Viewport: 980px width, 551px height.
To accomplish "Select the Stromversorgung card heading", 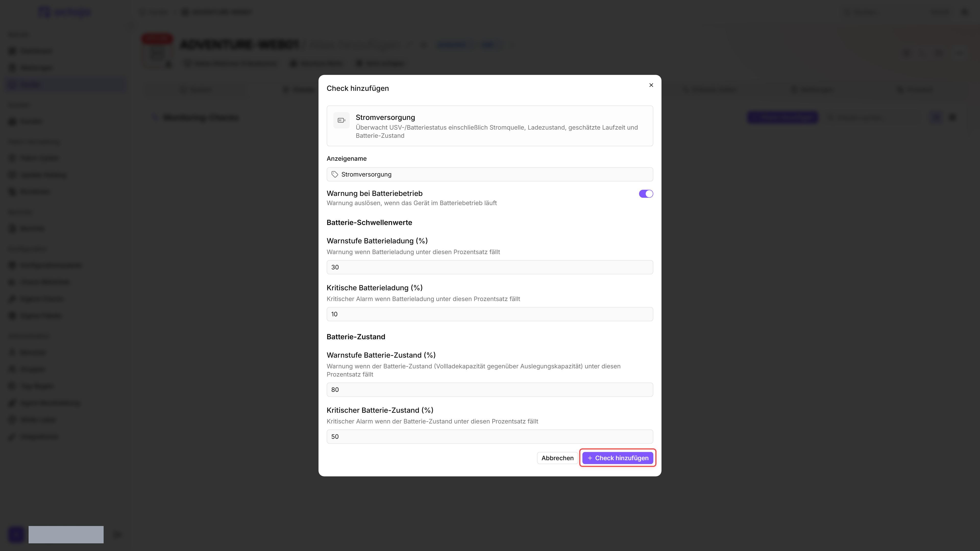I will coord(385,118).
